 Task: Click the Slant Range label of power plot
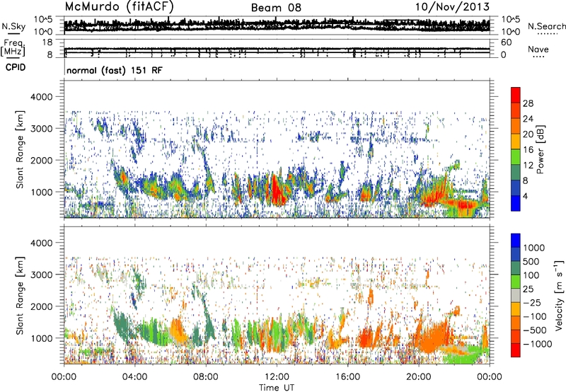20,149
